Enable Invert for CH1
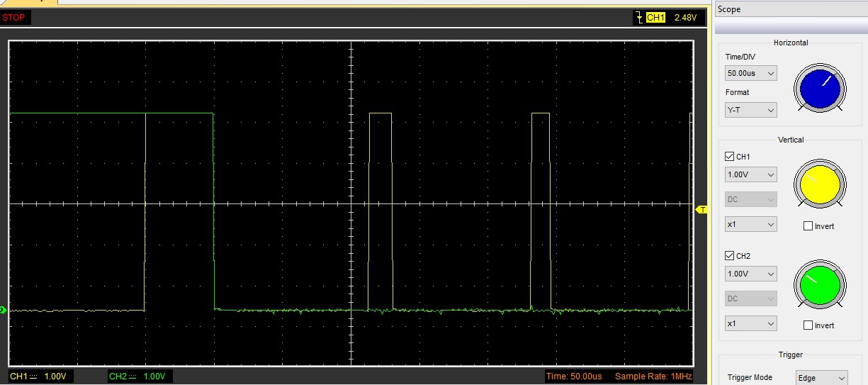 [808, 226]
